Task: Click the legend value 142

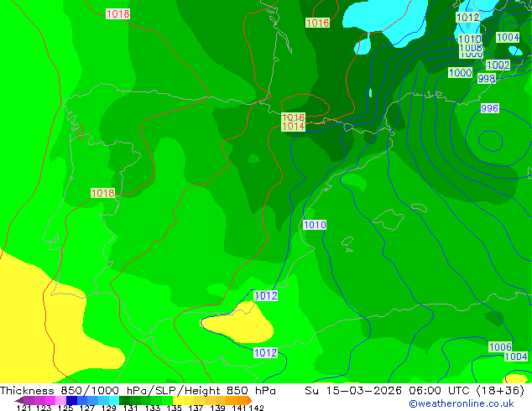Action: tap(257, 408)
